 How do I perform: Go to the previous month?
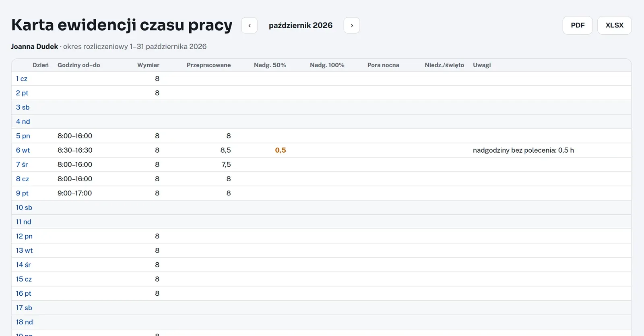[x=249, y=25]
